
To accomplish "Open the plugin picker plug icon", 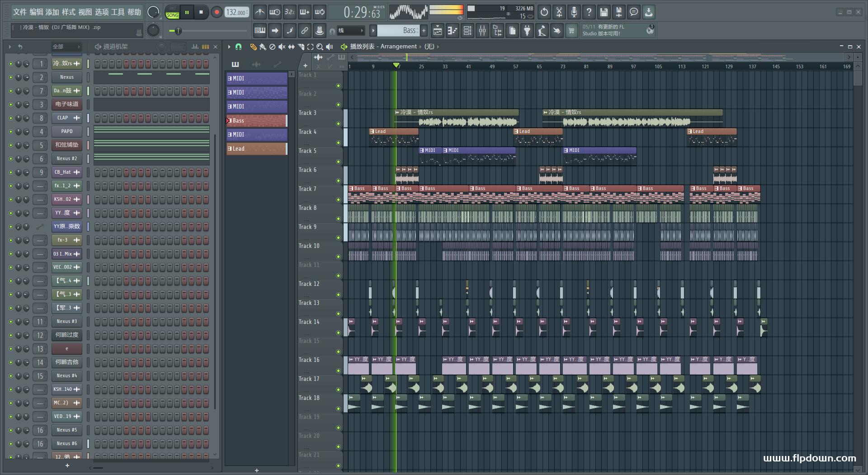I will click(527, 31).
